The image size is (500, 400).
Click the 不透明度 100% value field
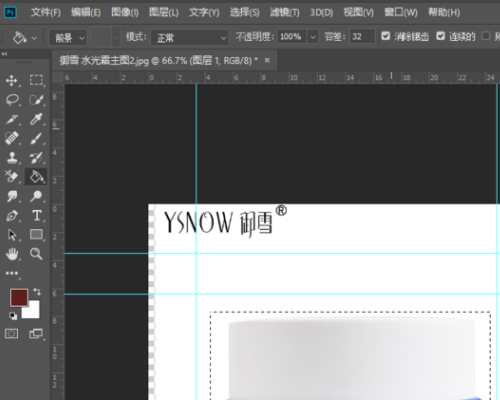click(292, 37)
